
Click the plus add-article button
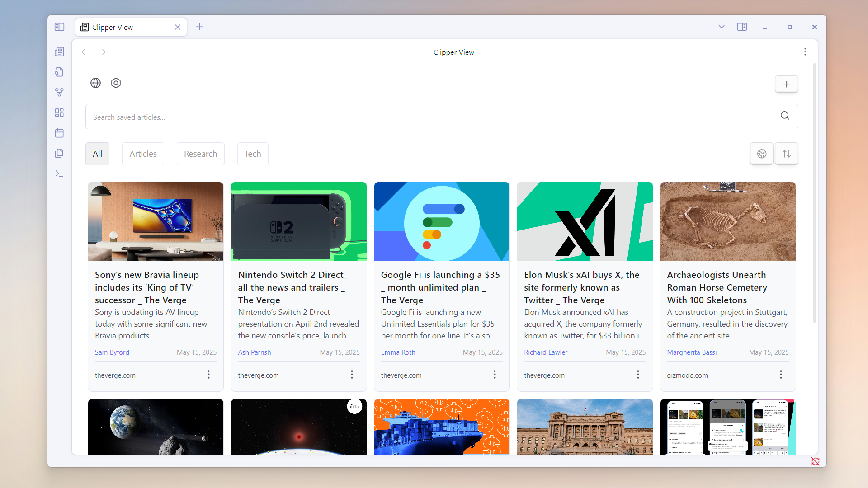[786, 84]
